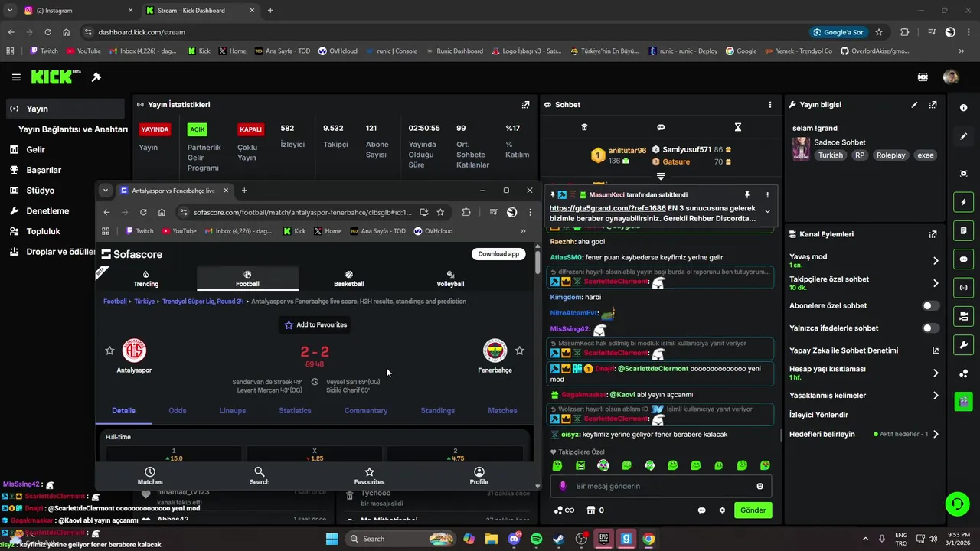Open Denetleme in the left sidebar
This screenshot has height=551, width=980.
pos(47,211)
